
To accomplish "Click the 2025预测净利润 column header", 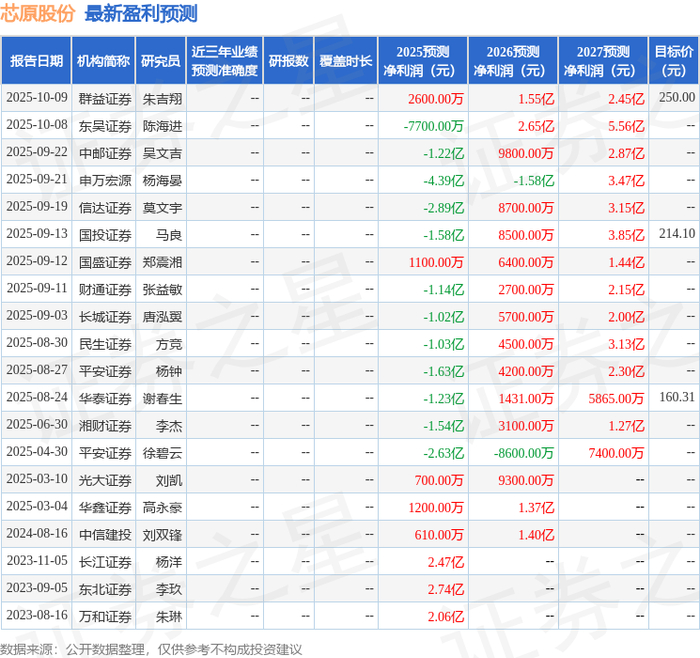I will tap(423, 61).
